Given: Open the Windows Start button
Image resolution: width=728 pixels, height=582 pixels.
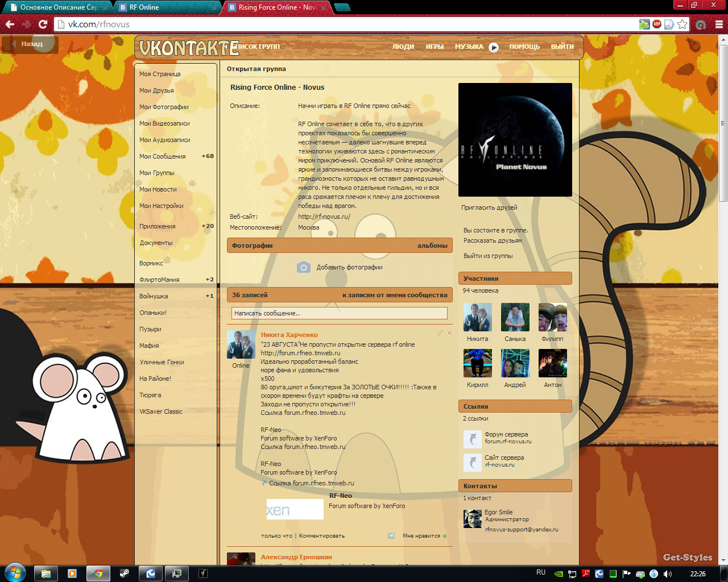Looking at the screenshot, I should pos(15,573).
